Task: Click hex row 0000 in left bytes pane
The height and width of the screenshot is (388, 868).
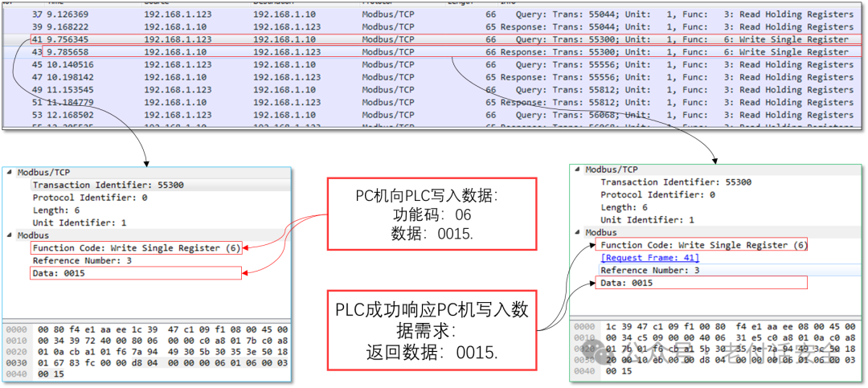Action: point(147,329)
